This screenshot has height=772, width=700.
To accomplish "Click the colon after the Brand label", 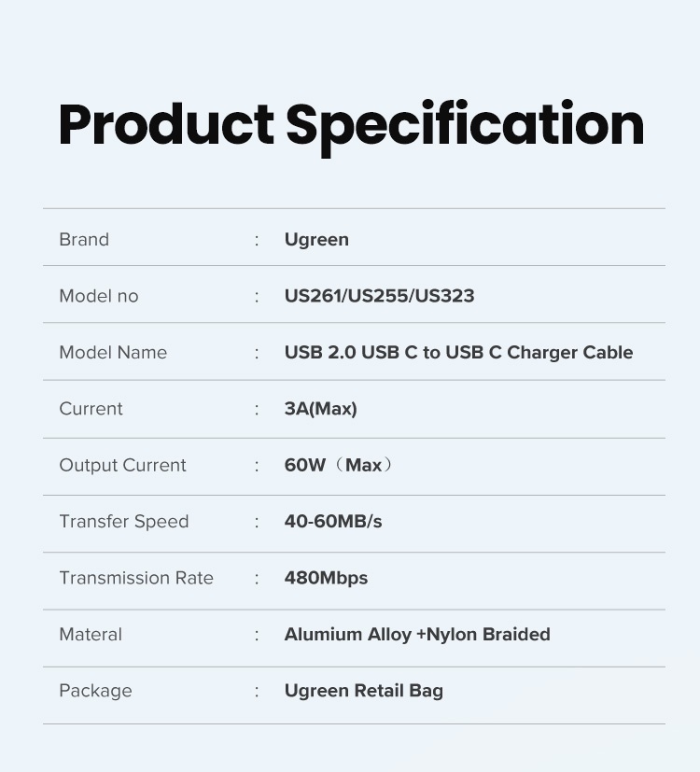I will click(257, 240).
